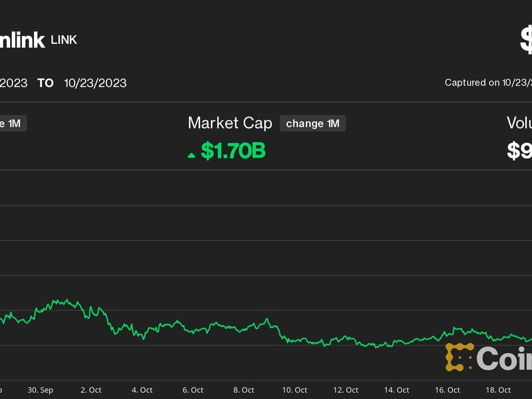Click the '30. Sep' axis label
Image resolution: width=532 pixels, height=399 pixels.
40,390
